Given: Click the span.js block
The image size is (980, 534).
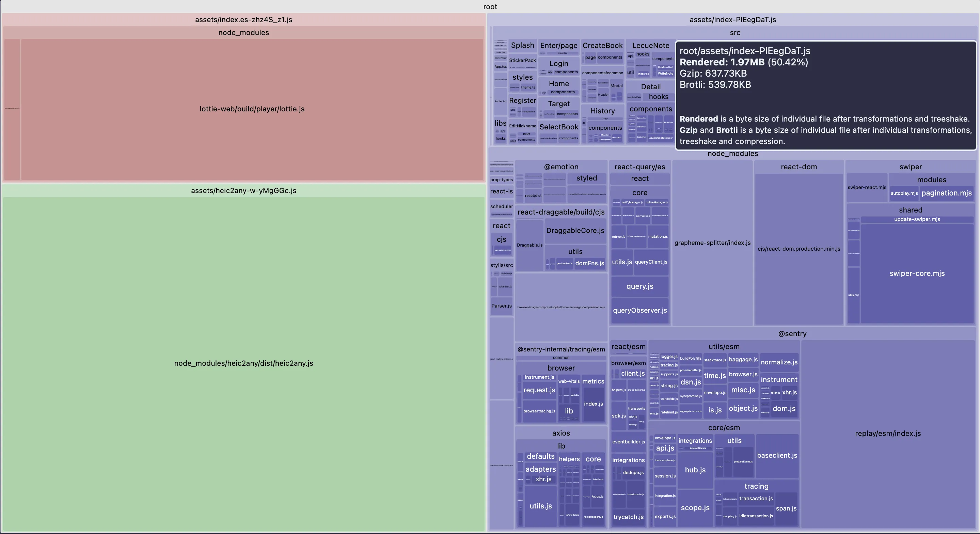Looking at the screenshot, I should [x=786, y=508].
